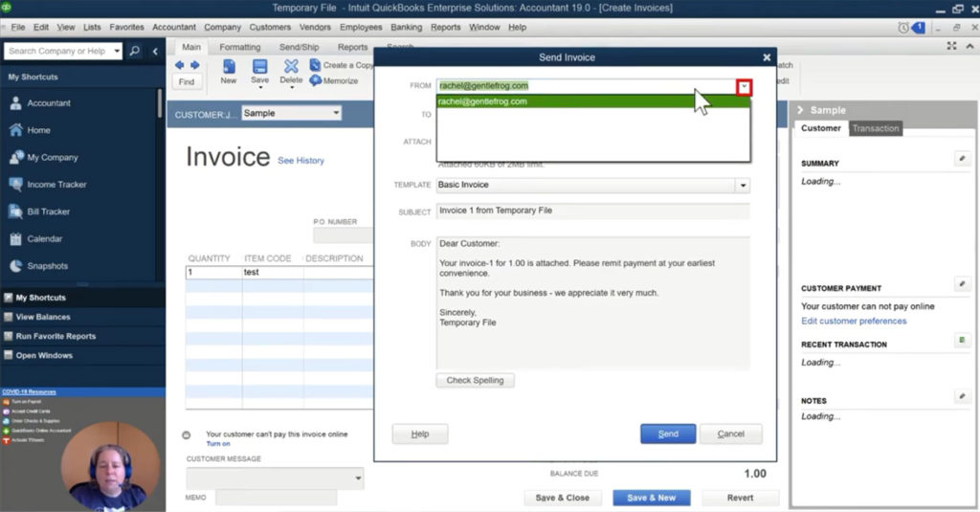Click the Check Spelling button
This screenshot has height=512, width=980.
[x=475, y=380]
